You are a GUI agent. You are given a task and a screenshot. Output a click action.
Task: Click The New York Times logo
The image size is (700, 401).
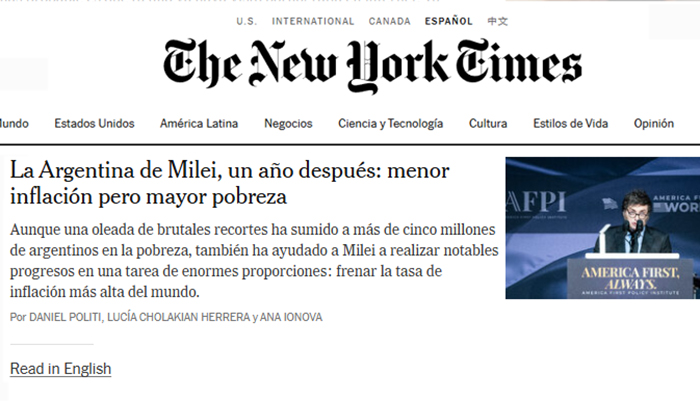372,68
